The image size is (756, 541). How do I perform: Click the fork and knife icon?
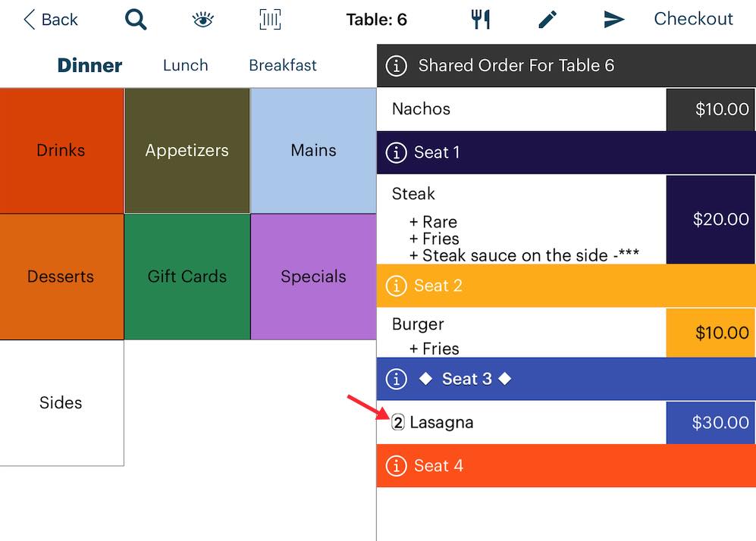click(482, 20)
